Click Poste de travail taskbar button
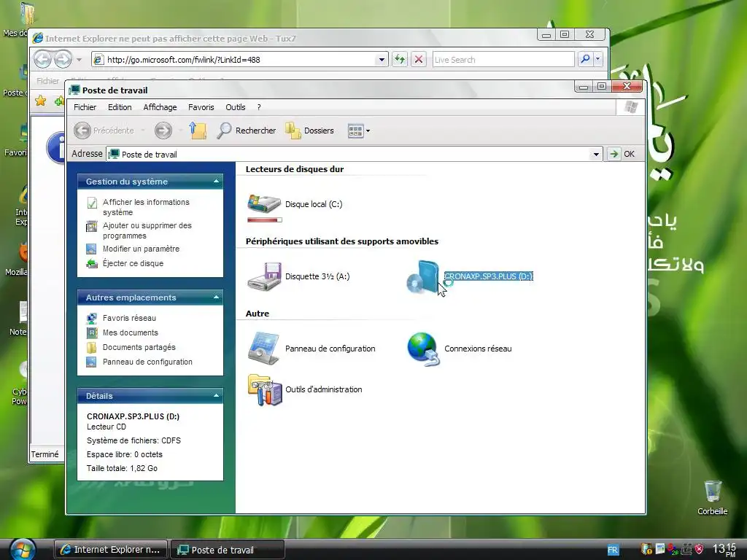747x560 pixels. [x=228, y=550]
